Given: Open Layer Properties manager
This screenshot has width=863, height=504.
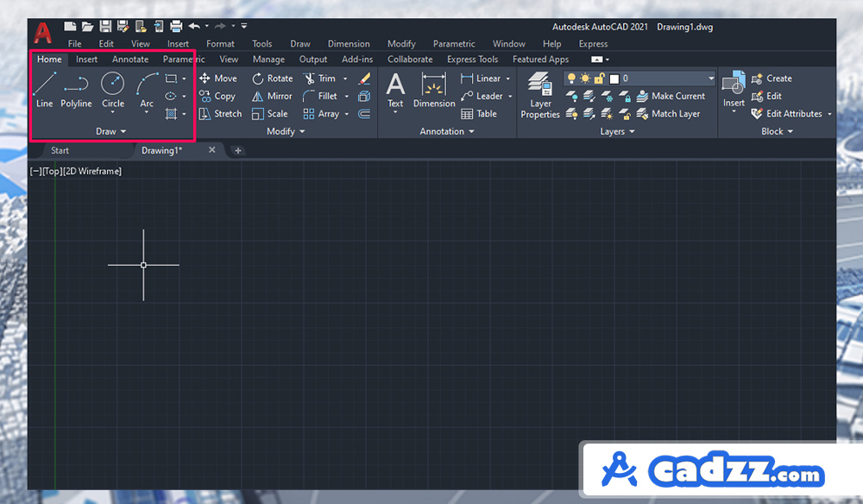Looking at the screenshot, I should (540, 95).
